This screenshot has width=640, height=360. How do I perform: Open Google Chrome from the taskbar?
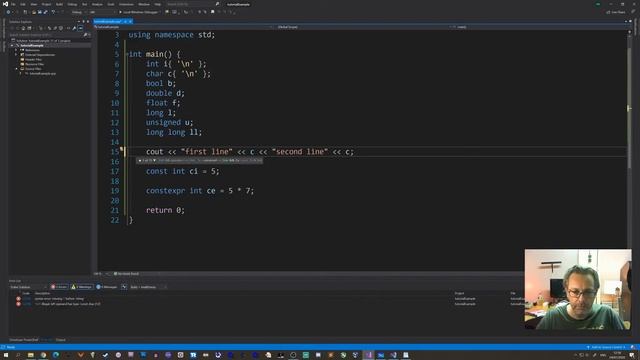click(x=43, y=355)
